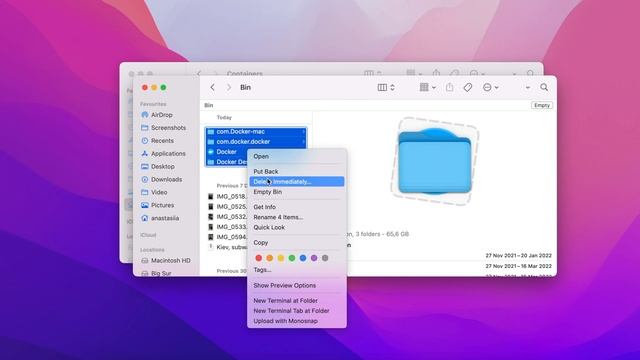The height and width of the screenshot is (360, 640).
Task: Apply the gray tag color
Action: click(x=325, y=258)
